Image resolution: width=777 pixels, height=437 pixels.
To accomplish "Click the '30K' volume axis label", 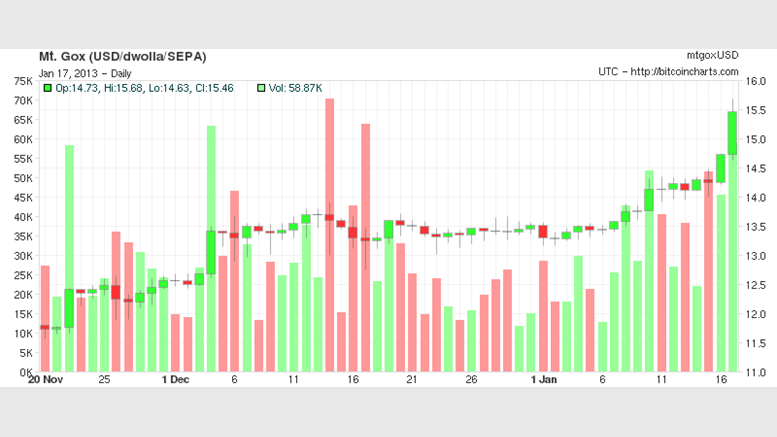I will click(23, 256).
